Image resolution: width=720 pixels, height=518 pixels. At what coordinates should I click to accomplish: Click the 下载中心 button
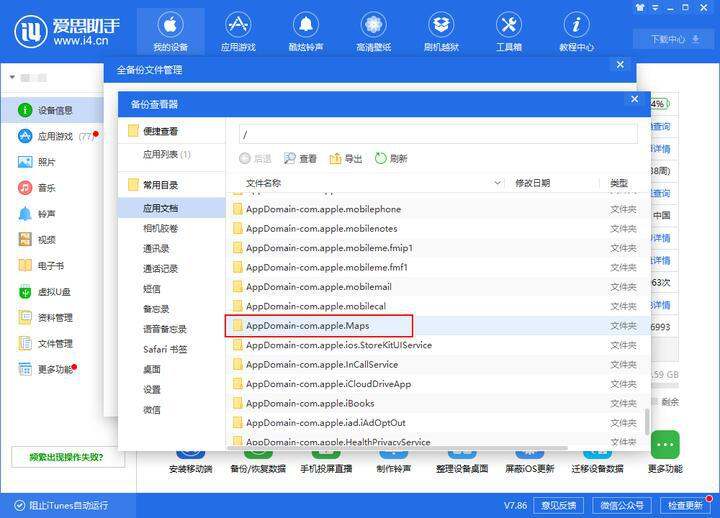point(675,39)
